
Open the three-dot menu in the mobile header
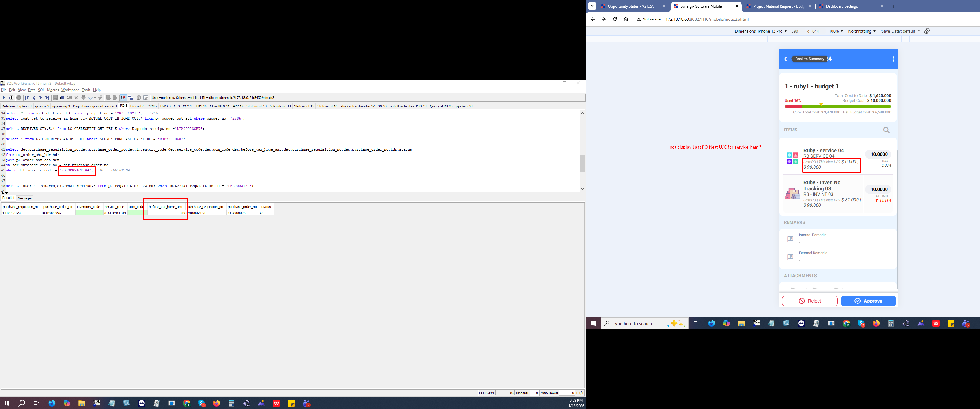[x=893, y=59]
